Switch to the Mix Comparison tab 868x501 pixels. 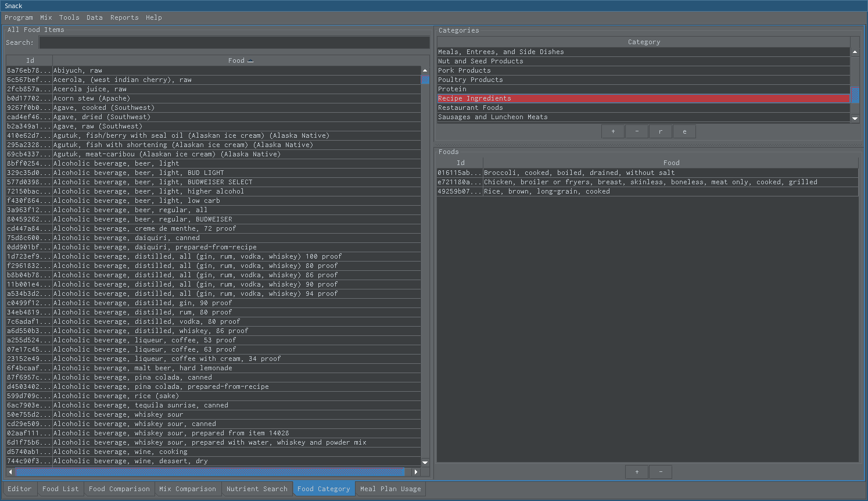pyautogui.click(x=188, y=489)
